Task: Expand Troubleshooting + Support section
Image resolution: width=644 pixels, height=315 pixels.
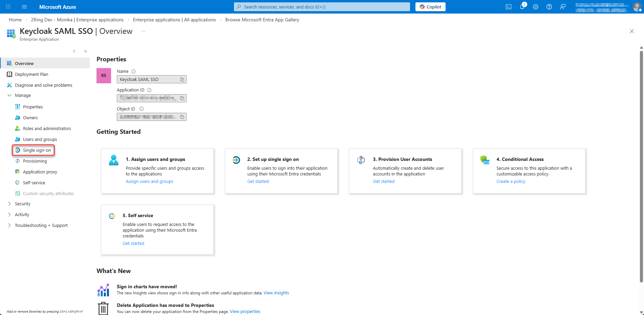Action: (41, 225)
